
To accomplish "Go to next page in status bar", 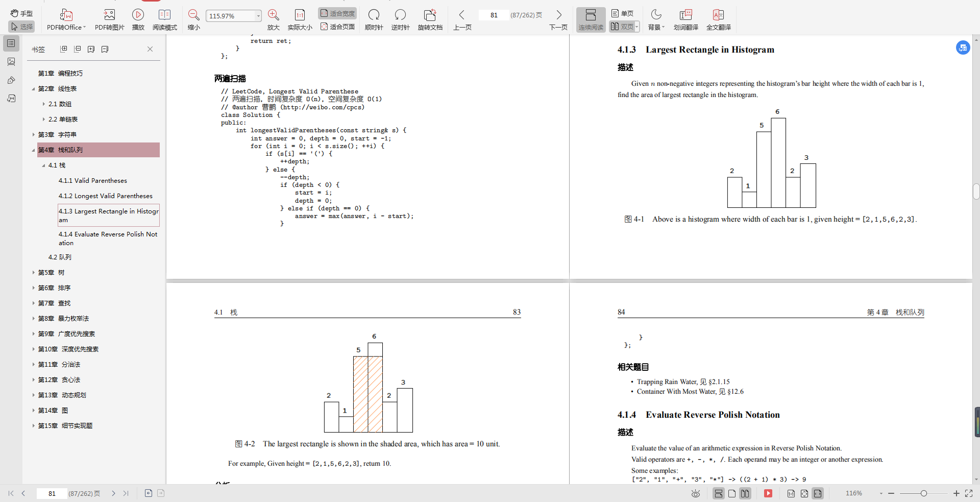I will 113,493.
